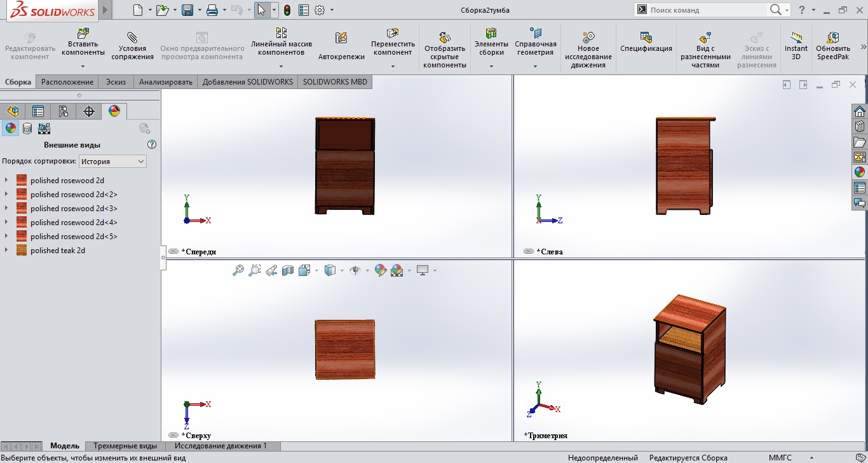
Task: Click Автокрепежи tool
Action: pos(341,46)
